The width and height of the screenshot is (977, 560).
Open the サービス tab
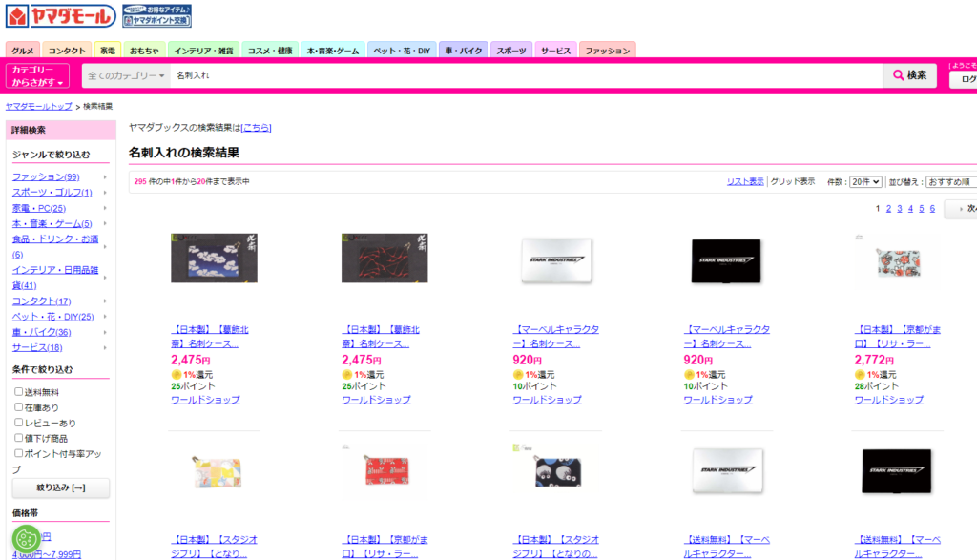pyautogui.click(x=555, y=51)
